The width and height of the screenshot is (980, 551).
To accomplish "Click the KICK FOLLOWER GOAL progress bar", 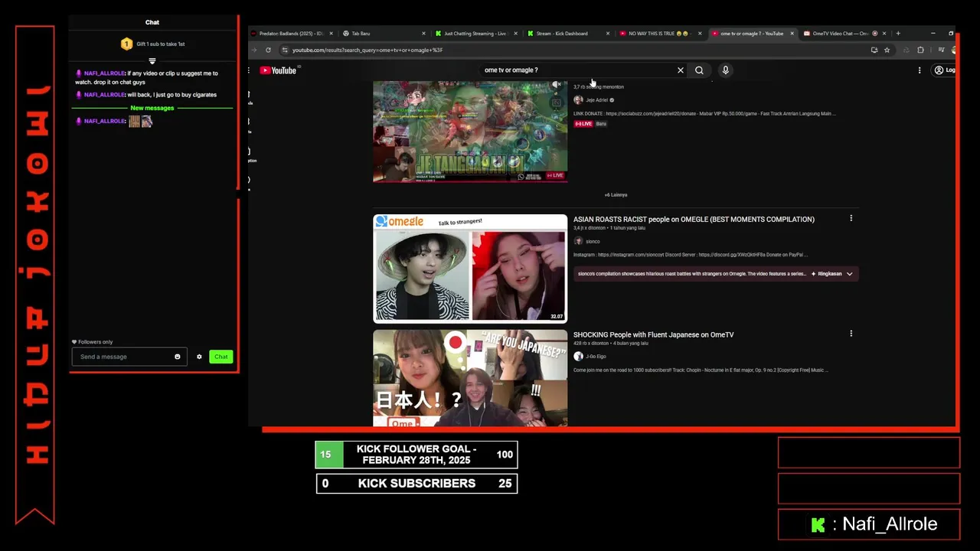I will click(x=416, y=455).
